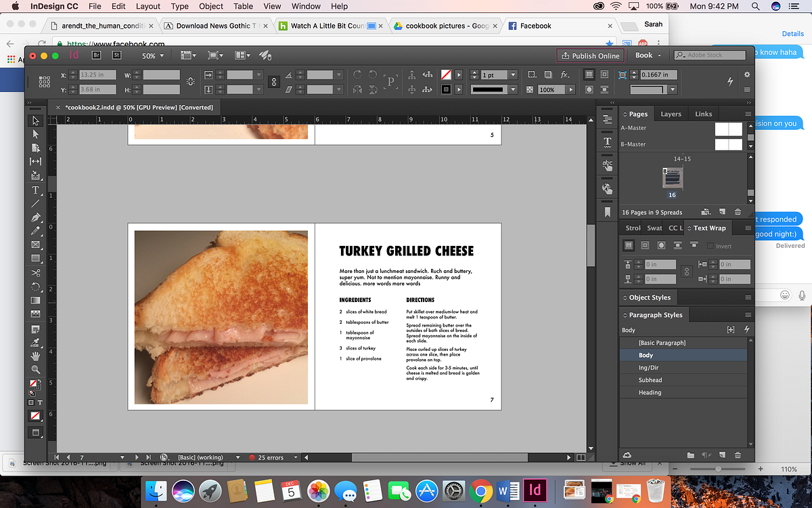The image size is (812, 508).
Task: Open the Layout menu in menu bar
Action: click(148, 6)
